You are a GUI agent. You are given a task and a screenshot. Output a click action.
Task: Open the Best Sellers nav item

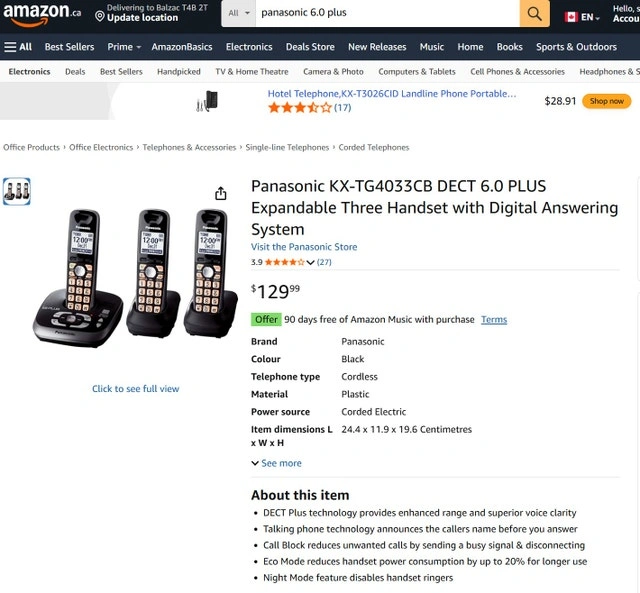(x=69, y=47)
